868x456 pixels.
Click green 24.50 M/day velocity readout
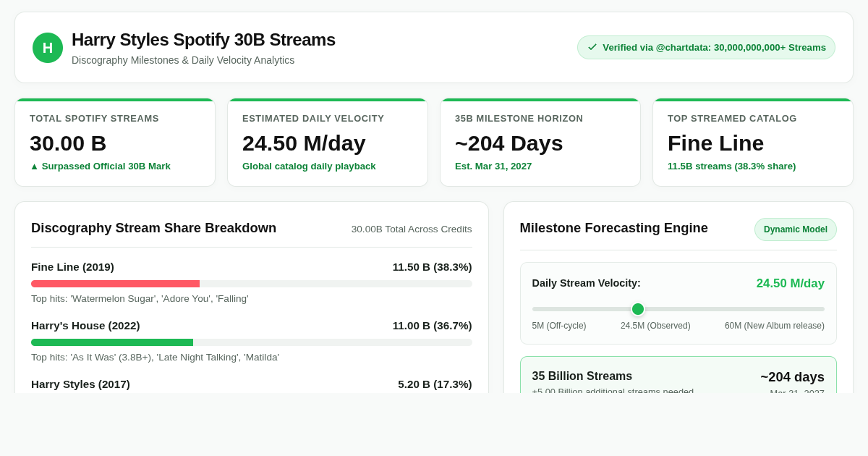click(791, 284)
